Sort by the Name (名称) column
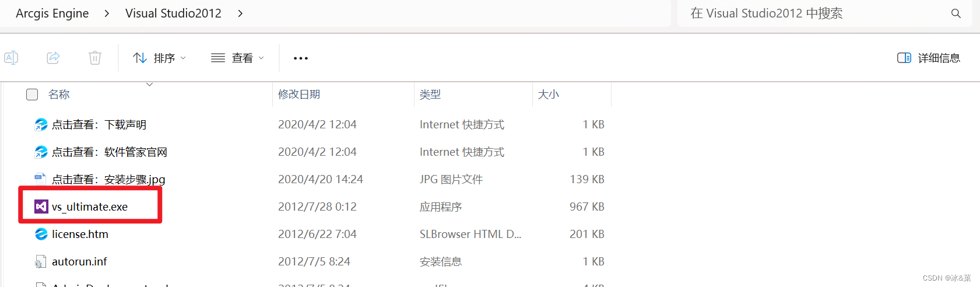980x287 pixels. 59,94
